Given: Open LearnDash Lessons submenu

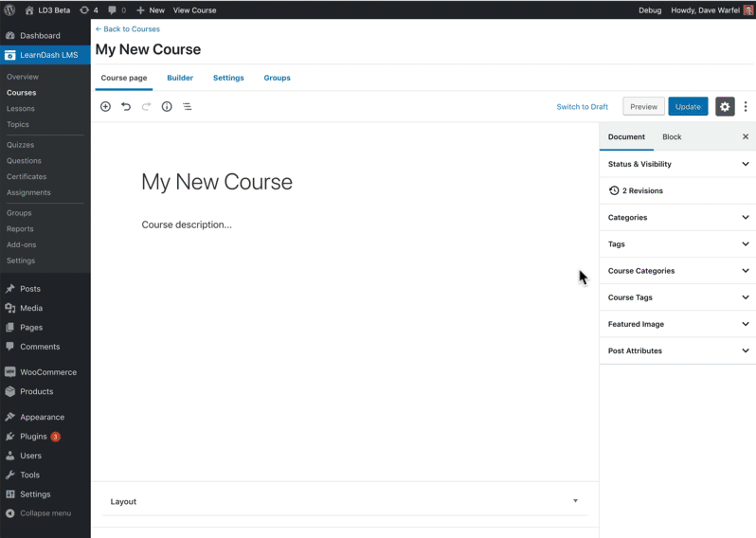Looking at the screenshot, I should pos(21,109).
